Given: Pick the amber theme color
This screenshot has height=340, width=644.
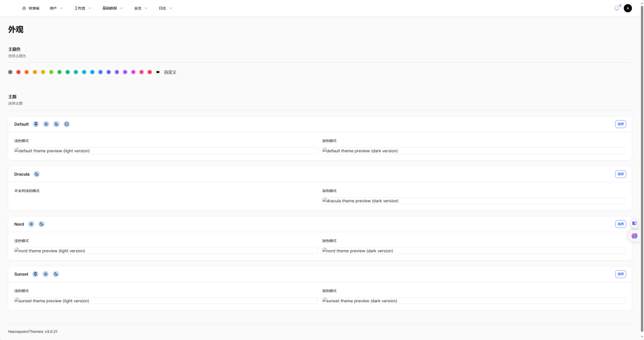Looking at the screenshot, I should [35, 72].
